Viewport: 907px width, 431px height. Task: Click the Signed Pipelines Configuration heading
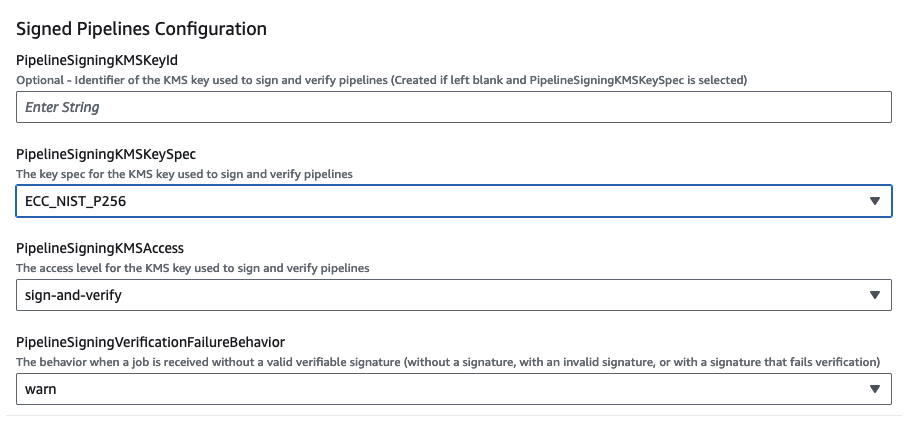coord(141,28)
